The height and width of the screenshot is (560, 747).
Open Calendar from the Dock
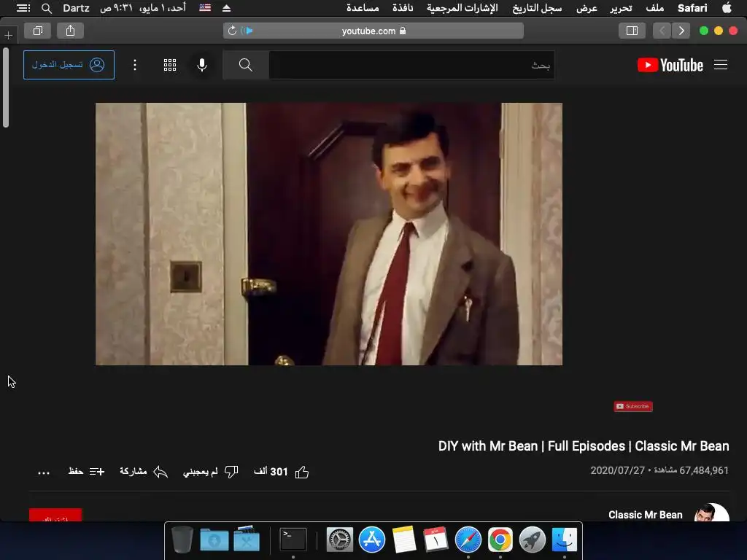[436, 540]
